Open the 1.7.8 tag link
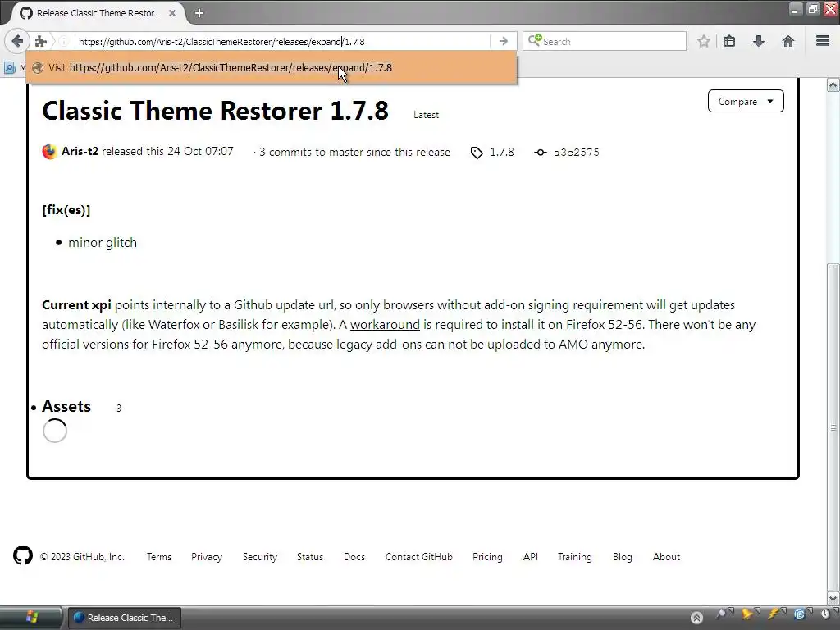The image size is (840, 630). coord(502,152)
